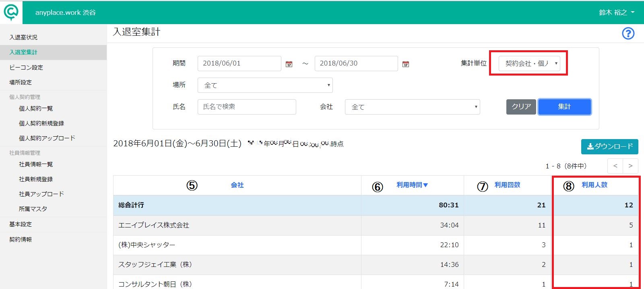Click the anyplace.work logo icon

click(x=11, y=12)
